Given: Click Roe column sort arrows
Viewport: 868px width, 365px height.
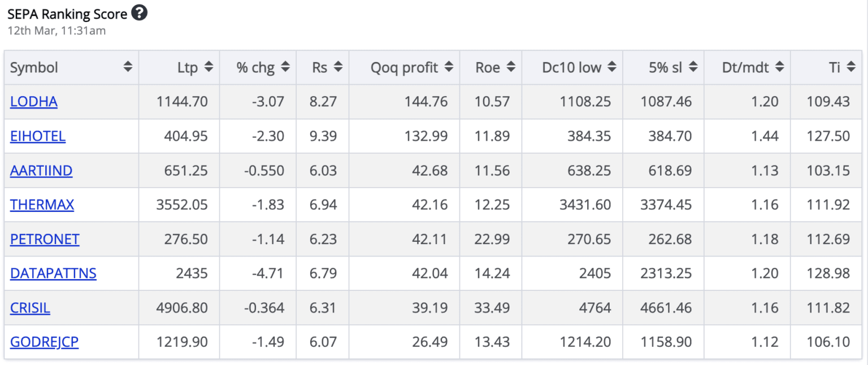Looking at the screenshot, I should tap(511, 67).
